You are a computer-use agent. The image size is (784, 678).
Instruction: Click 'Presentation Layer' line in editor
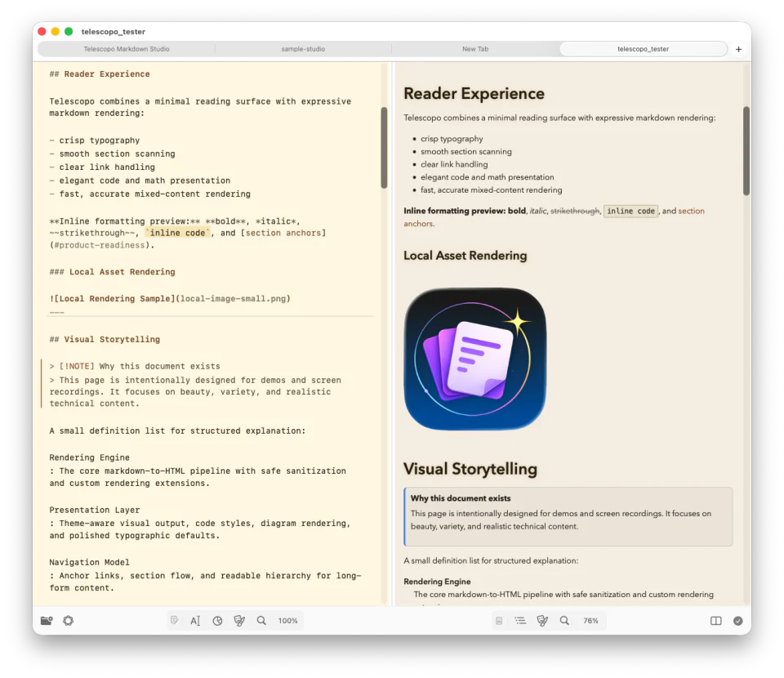[x=95, y=510]
